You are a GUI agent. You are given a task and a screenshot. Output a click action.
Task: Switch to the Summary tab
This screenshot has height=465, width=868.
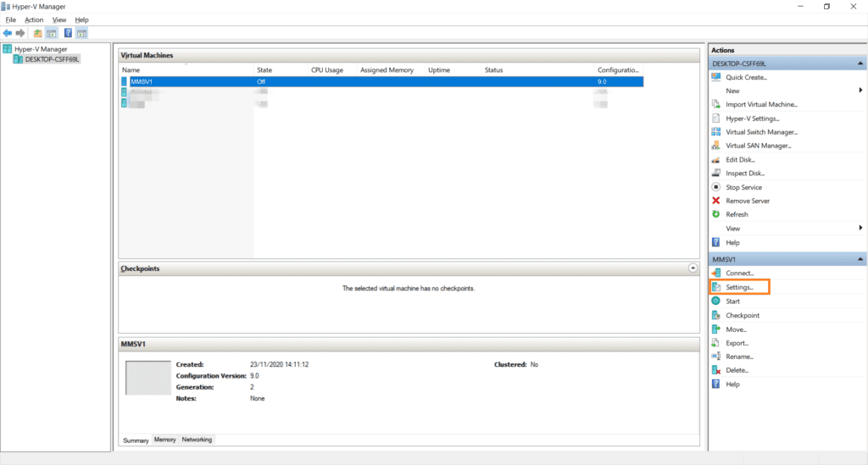click(136, 440)
